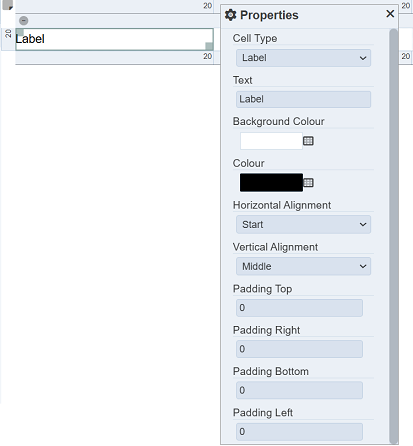Open the Cell Type dropdown
The height and width of the screenshot is (446, 413).
(303, 58)
